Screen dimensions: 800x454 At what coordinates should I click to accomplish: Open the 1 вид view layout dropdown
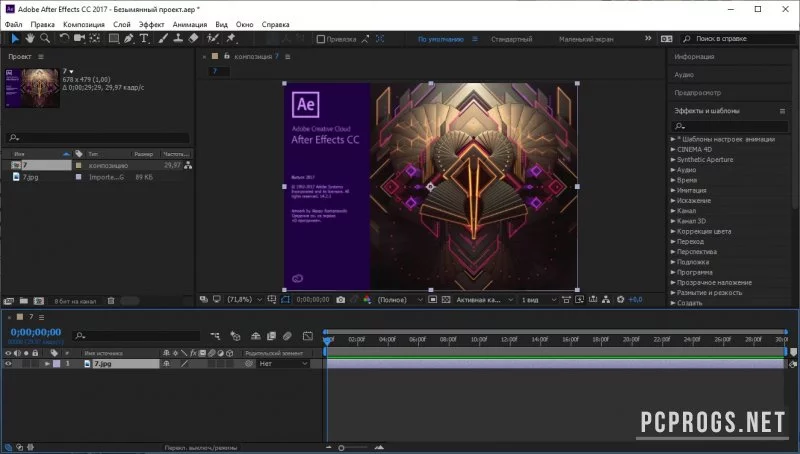point(538,300)
